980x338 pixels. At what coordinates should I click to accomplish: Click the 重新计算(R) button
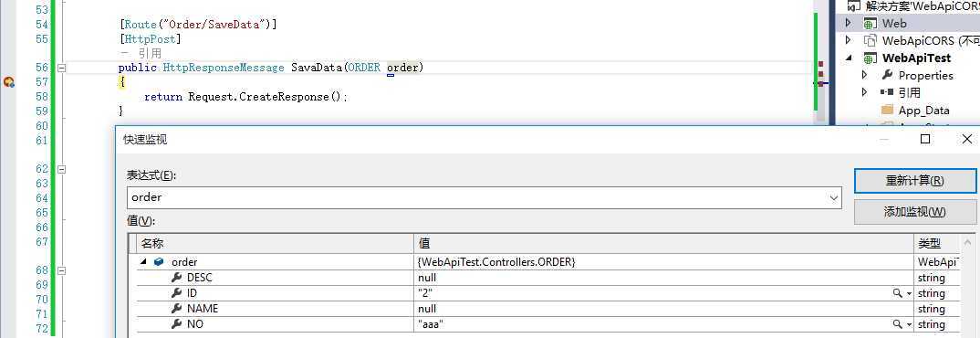[x=914, y=181]
